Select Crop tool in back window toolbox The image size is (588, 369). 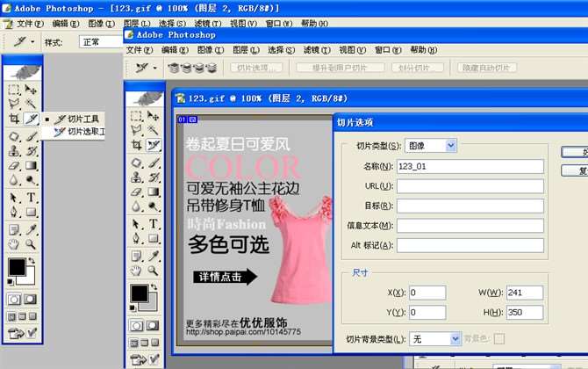click(x=14, y=119)
